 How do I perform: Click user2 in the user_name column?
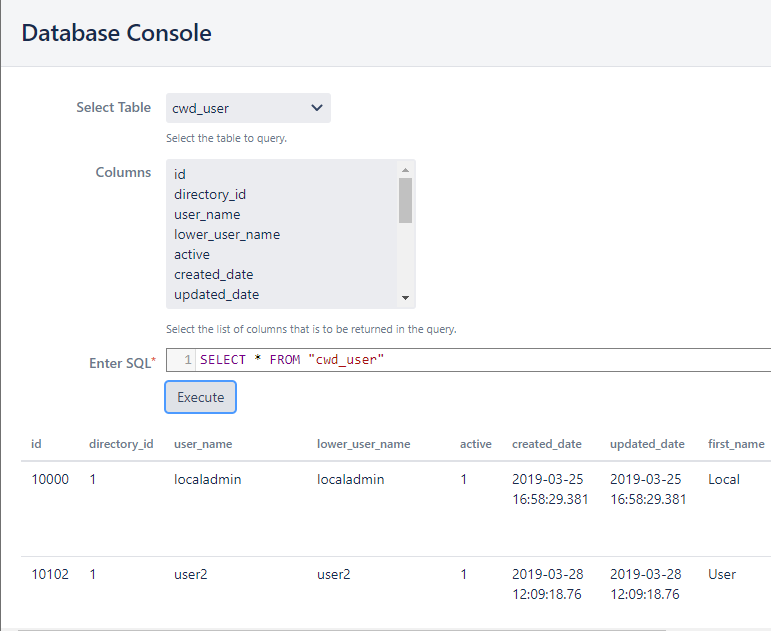click(191, 574)
